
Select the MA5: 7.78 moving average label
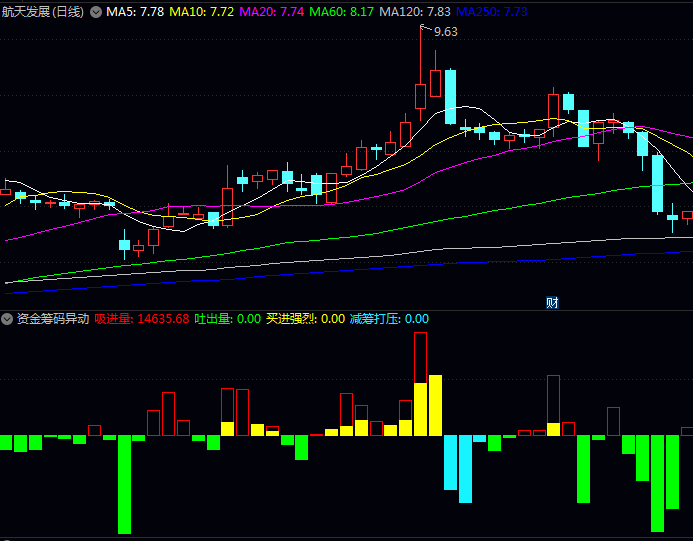point(135,12)
